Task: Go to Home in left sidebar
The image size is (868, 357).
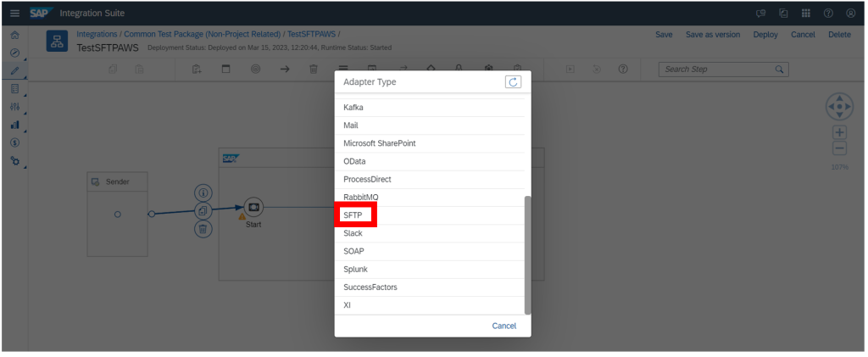Action: 15,36
